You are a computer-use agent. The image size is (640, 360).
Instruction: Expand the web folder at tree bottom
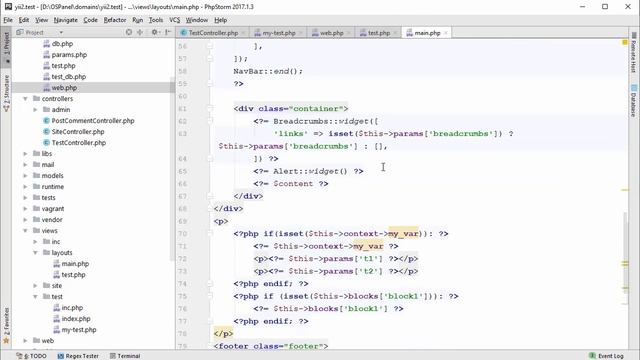[x=25, y=341]
